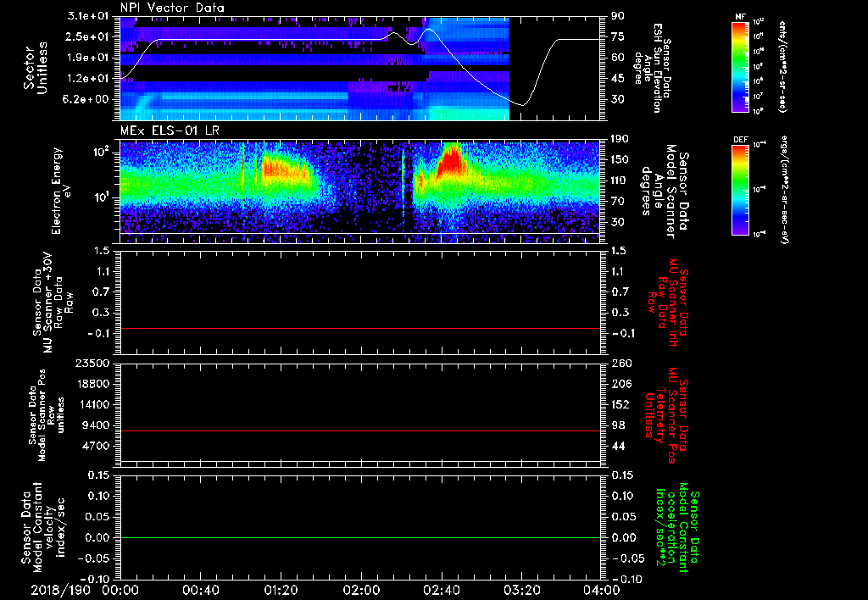
Task: Click the "3.1e+01" sector tick label
Action: coord(88,16)
